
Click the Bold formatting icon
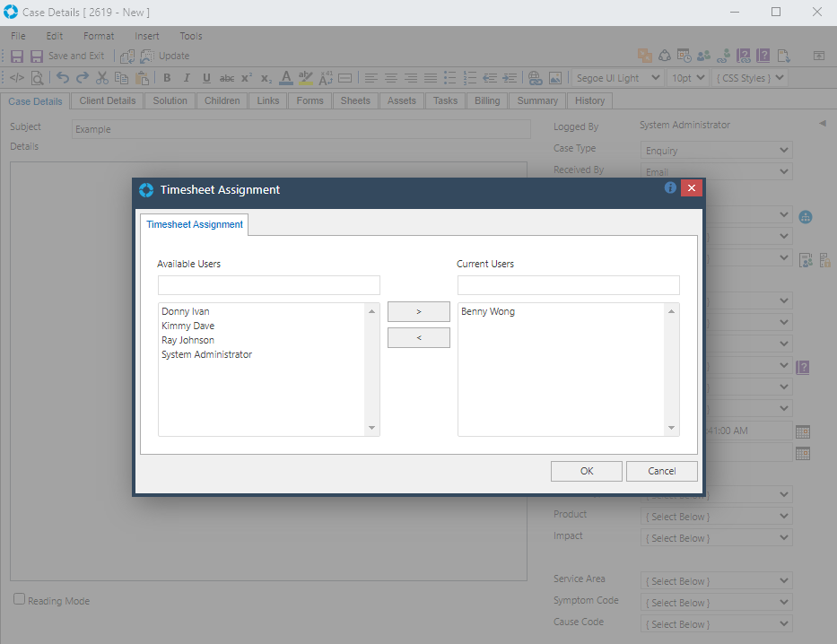(167, 78)
